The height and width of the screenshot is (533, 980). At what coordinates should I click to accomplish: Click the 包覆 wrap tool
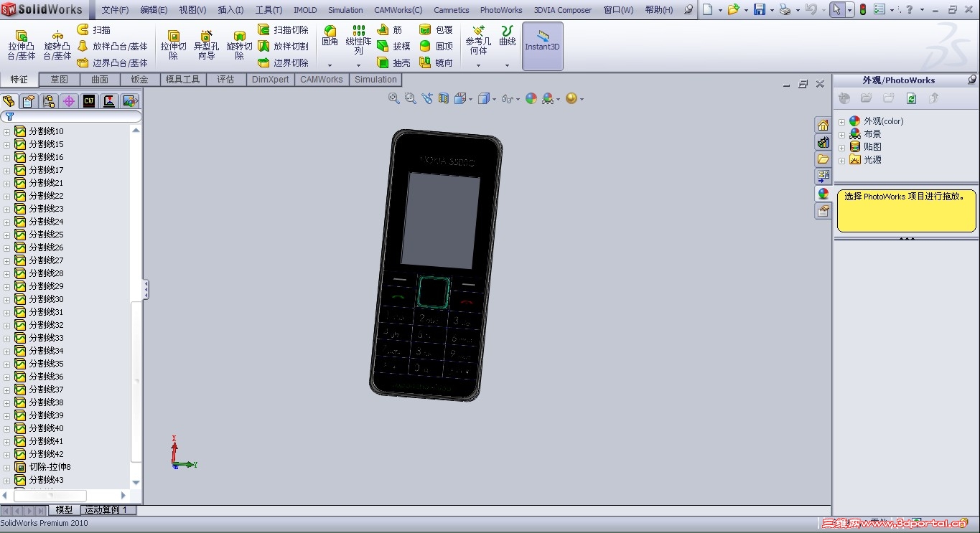coord(436,29)
